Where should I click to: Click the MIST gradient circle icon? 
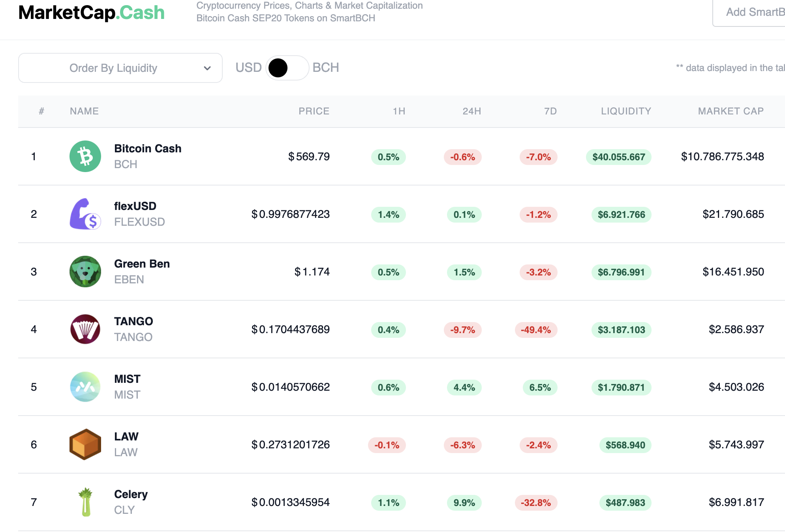click(x=85, y=387)
